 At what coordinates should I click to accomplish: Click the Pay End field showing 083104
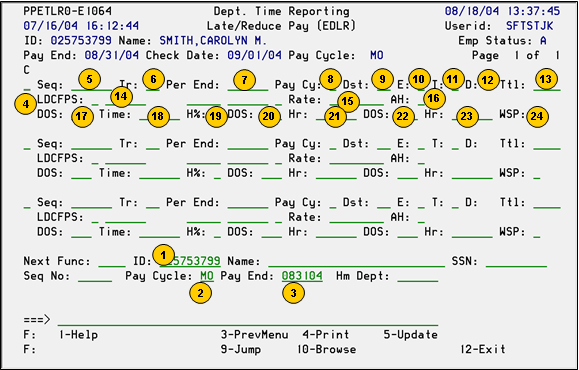click(302, 276)
